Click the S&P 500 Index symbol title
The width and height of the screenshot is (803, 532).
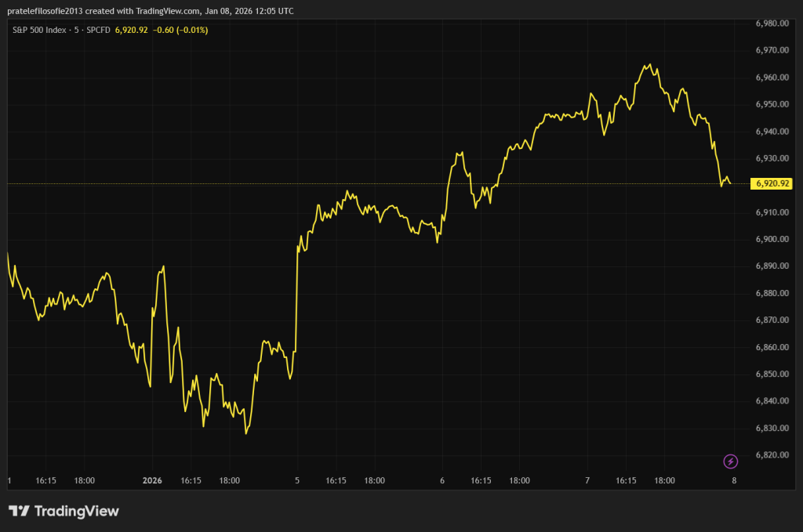coord(39,30)
